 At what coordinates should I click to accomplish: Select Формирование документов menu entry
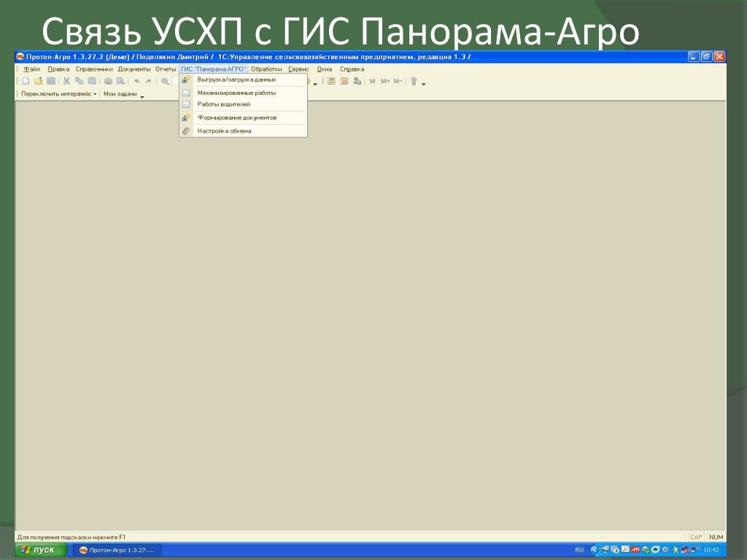[243, 117]
